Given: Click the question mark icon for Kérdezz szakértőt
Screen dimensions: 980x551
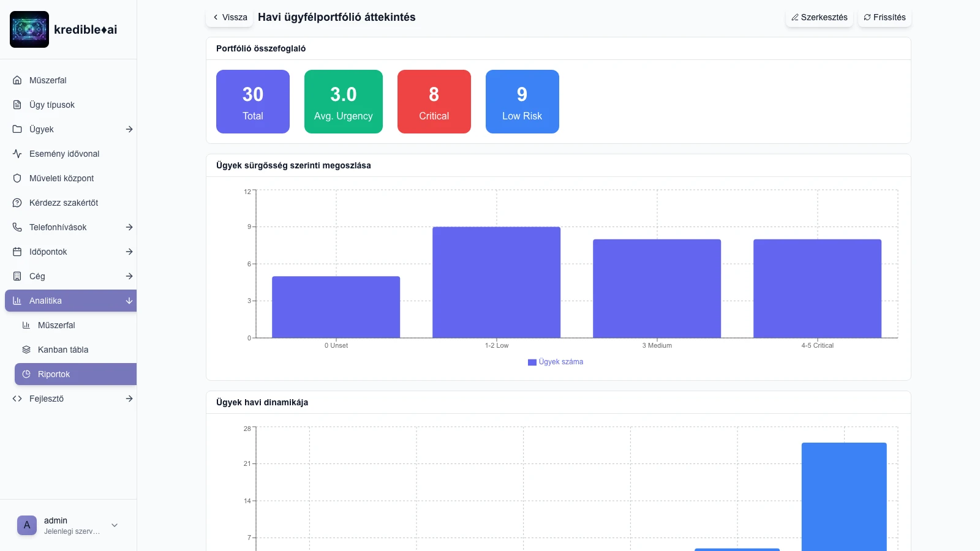Looking at the screenshot, I should point(17,203).
